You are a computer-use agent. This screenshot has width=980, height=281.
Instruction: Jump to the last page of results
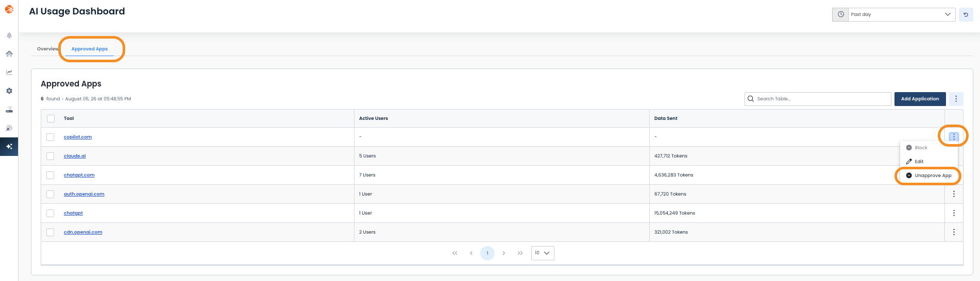(520, 253)
